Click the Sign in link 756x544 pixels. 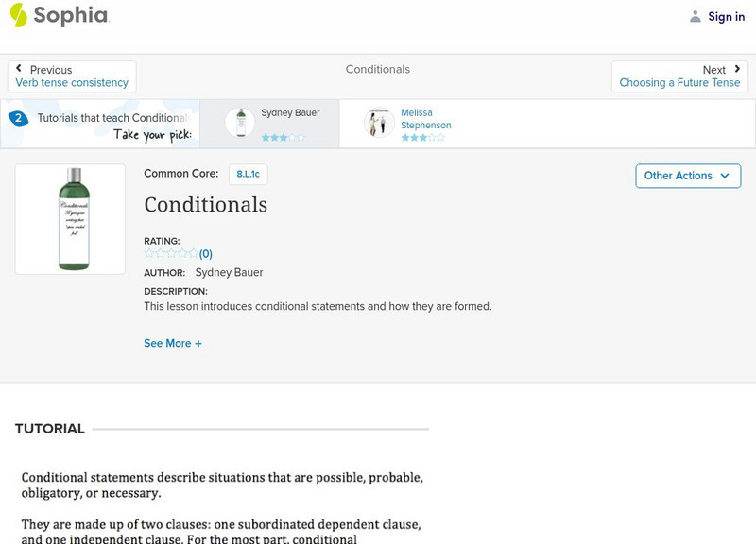[x=726, y=17]
